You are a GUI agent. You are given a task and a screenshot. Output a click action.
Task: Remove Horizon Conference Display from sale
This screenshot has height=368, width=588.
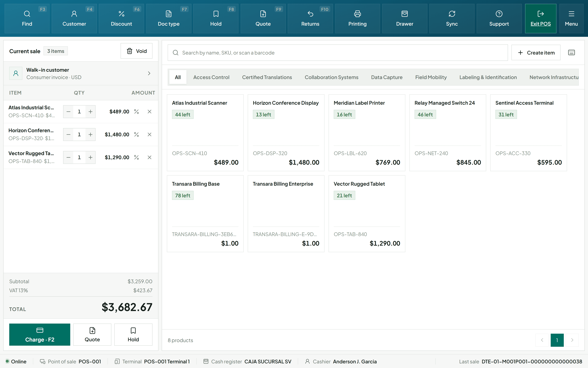(149, 134)
